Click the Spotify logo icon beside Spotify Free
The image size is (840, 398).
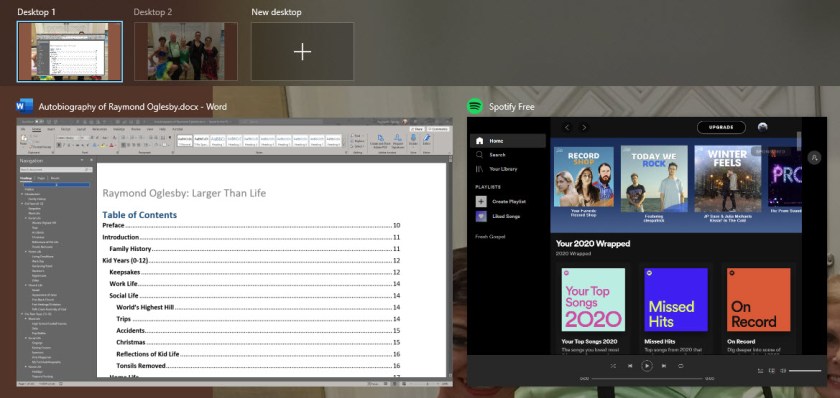475,107
